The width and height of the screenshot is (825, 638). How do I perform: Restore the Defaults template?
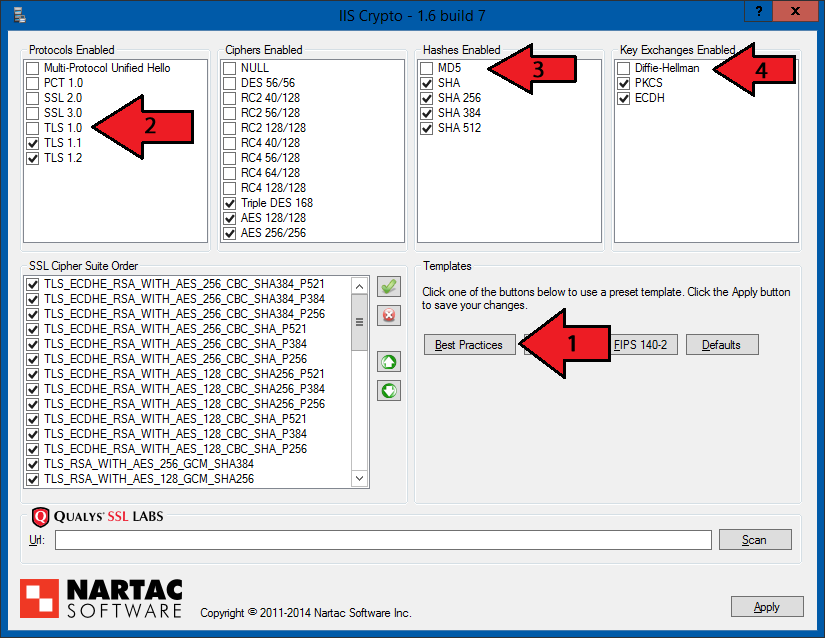click(x=722, y=345)
